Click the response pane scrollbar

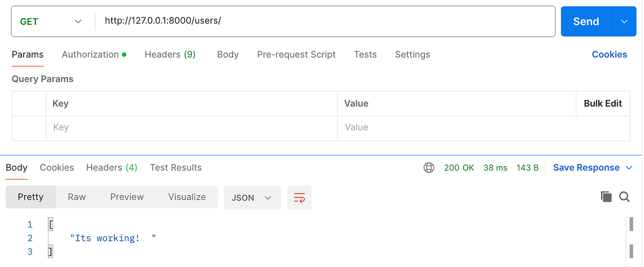click(x=631, y=239)
